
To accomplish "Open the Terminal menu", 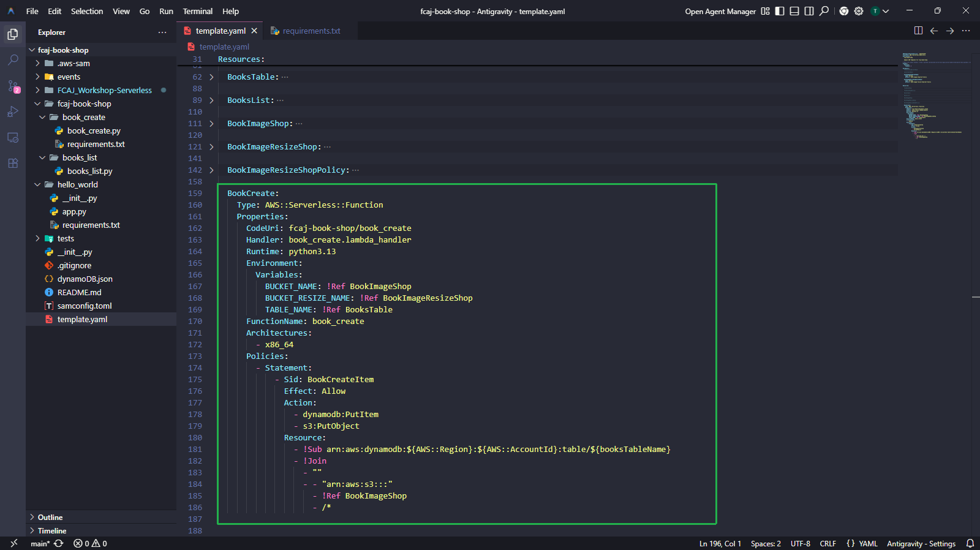I will point(198,11).
